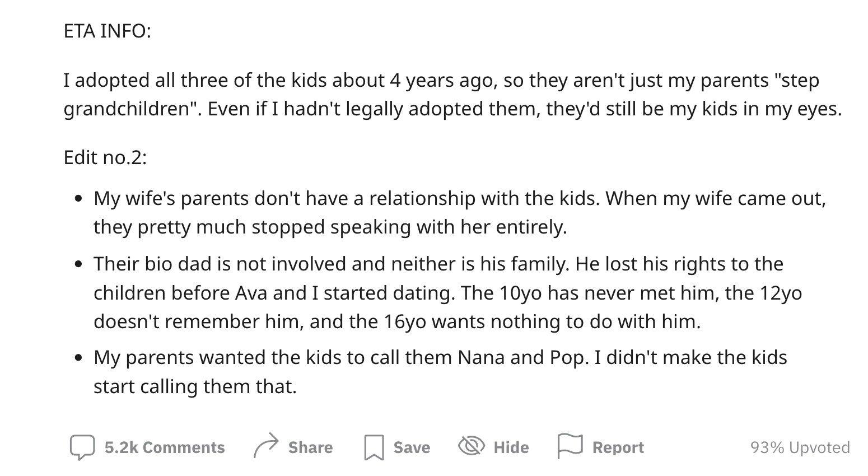Open the 5.2k Comments text link
Viewport: 868px width, 476px height.
(x=165, y=447)
